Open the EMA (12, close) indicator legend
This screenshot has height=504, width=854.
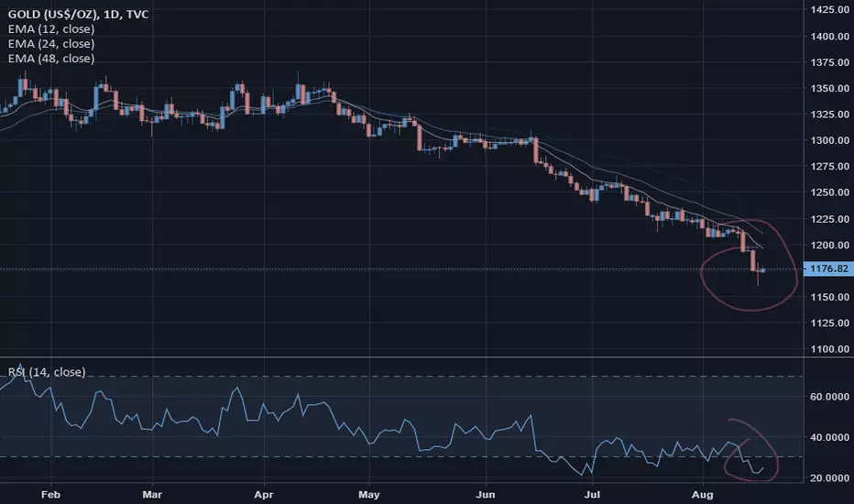(x=51, y=29)
